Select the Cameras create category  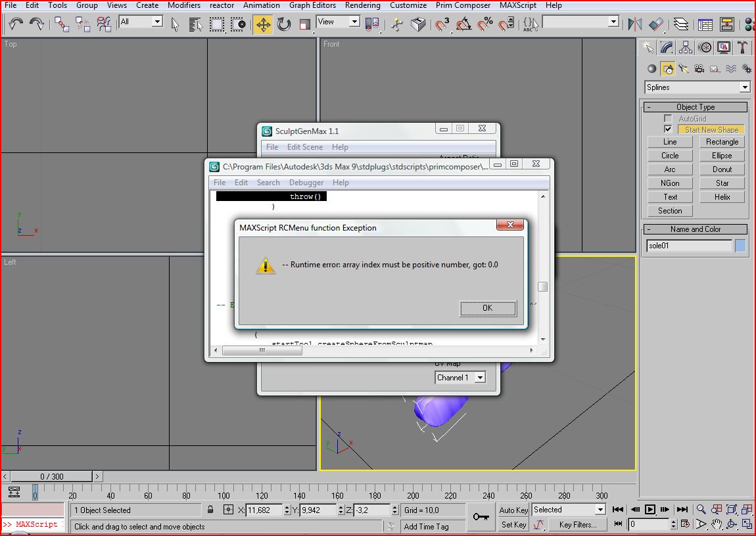point(699,69)
